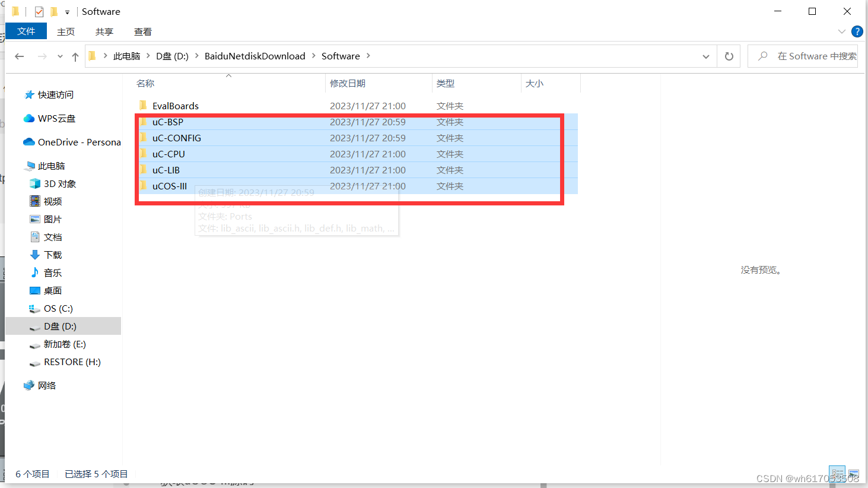The height and width of the screenshot is (488, 868).
Task: Click the properties checkmark quick-access icon
Action: click(x=39, y=12)
